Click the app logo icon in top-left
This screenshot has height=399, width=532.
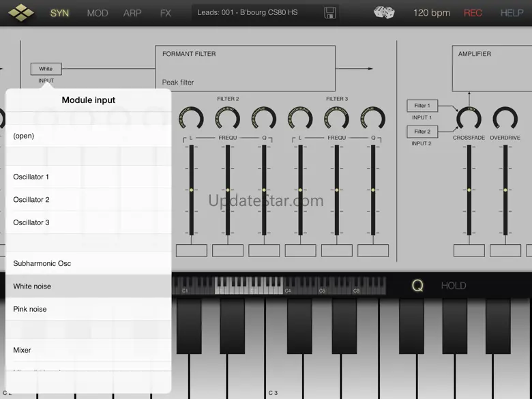(20, 12)
